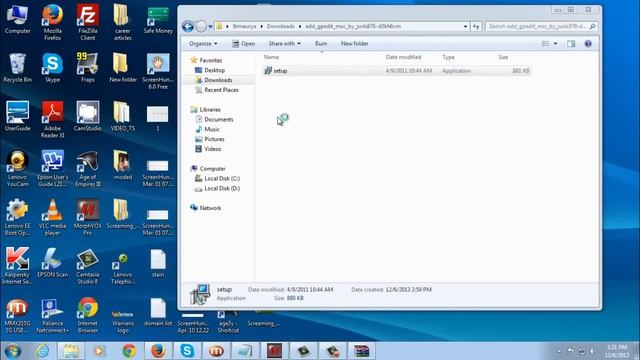Open the Share with dropdown
Image resolution: width=640 pixels, height=360 pixels.
284,43
